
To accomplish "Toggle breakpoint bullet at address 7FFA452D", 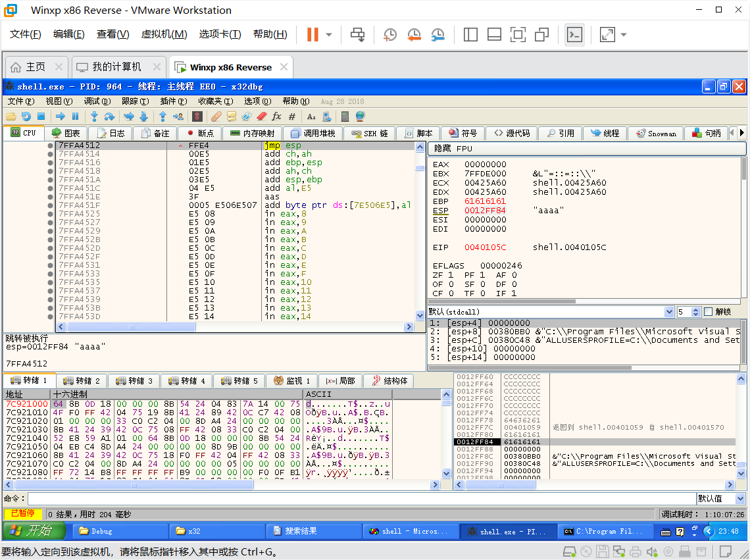I will coord(50,248).
